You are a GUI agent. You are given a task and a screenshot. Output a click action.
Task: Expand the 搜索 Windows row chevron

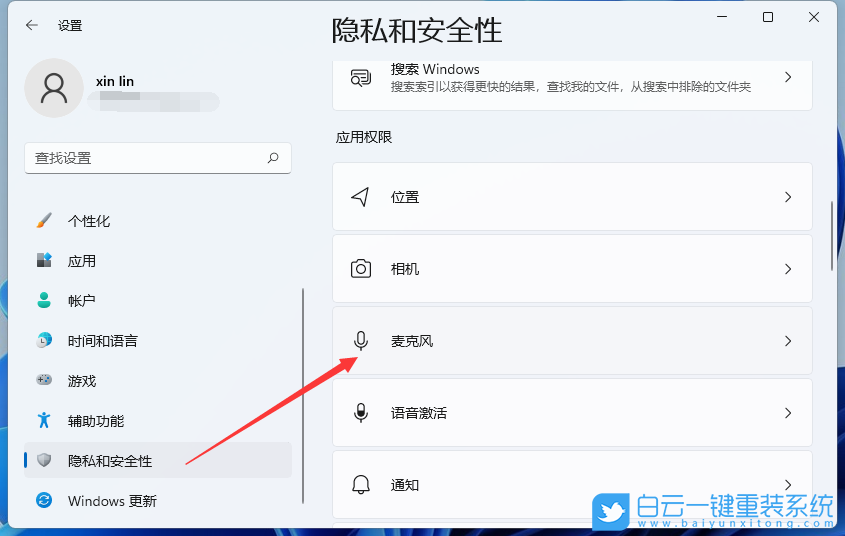click(x=788, y=77)
